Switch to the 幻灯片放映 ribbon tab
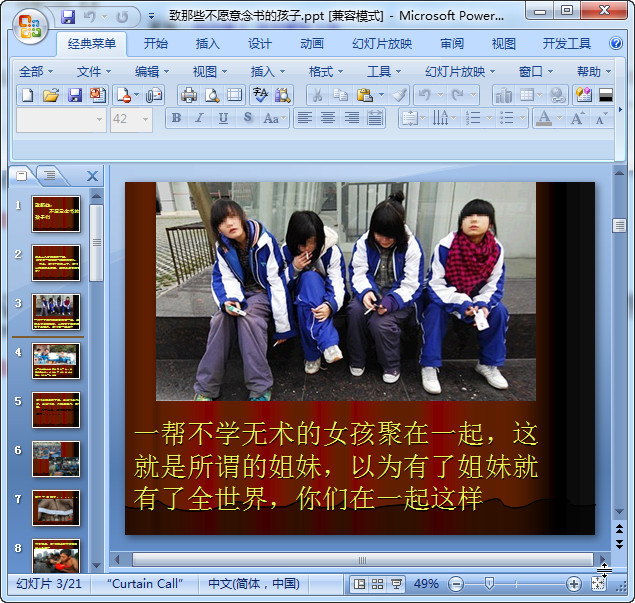 coord(382,43)
